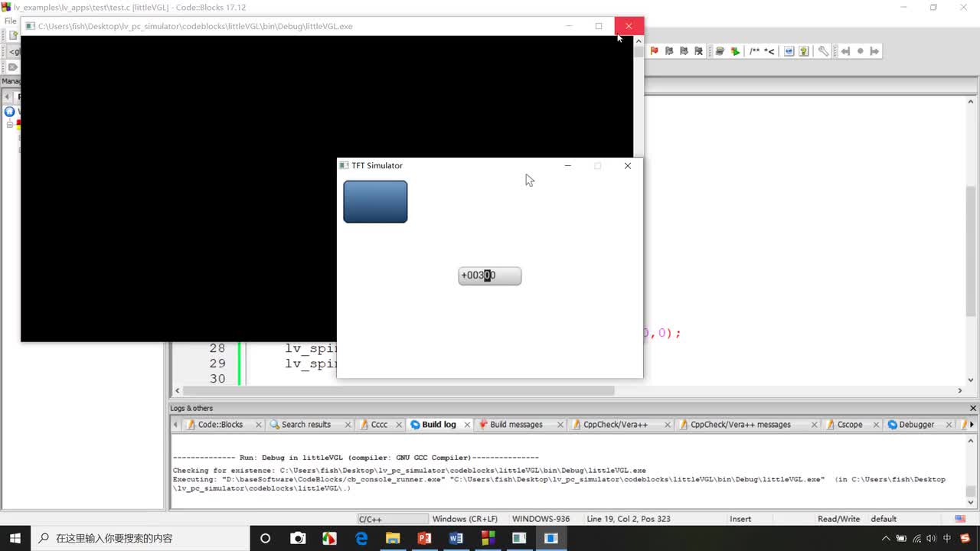Screen dimensions: 980x551
Task: Open Word from taskbar
Action: coord(456,538)
